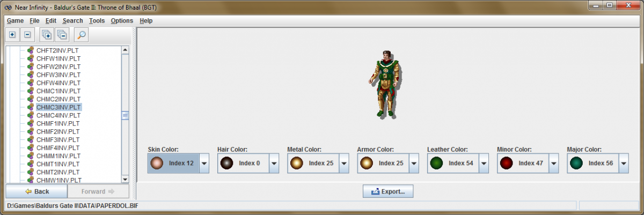Click file icon beside CHMF1INV.PLT
This screenshot has width=644, height=215.
(x=31, y=123)
